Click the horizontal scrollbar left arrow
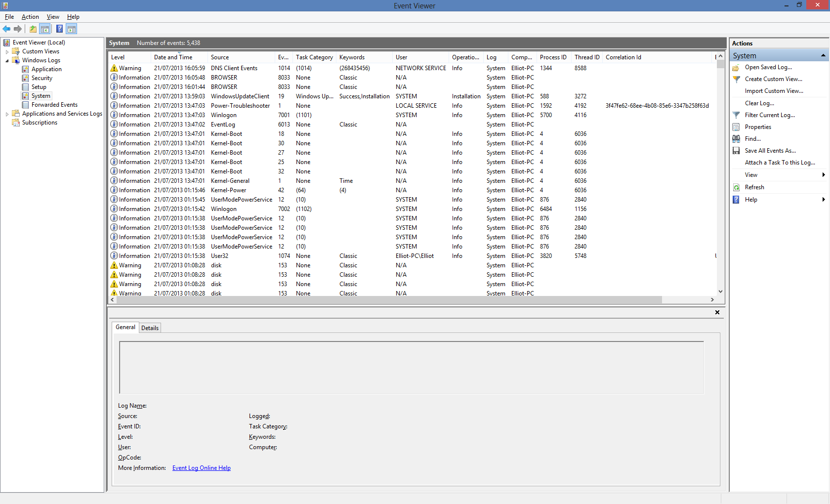830x504 pixels. pos(113,299)
